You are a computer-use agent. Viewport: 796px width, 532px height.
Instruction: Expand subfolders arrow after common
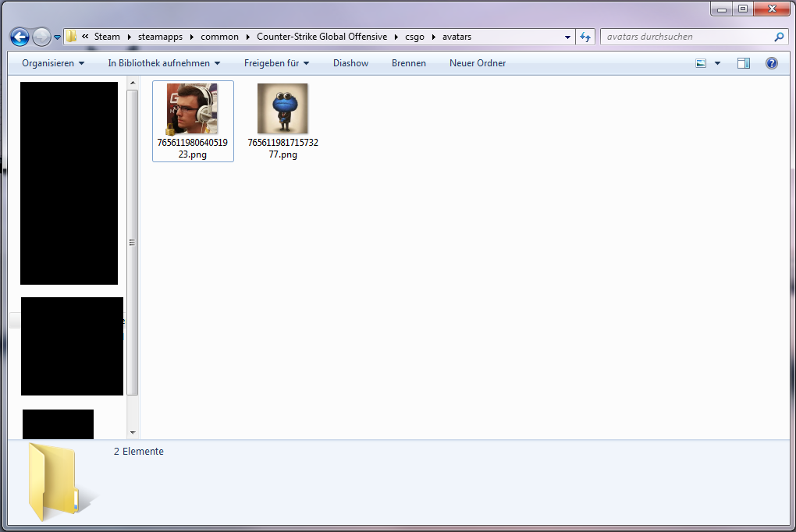point(248,37)
